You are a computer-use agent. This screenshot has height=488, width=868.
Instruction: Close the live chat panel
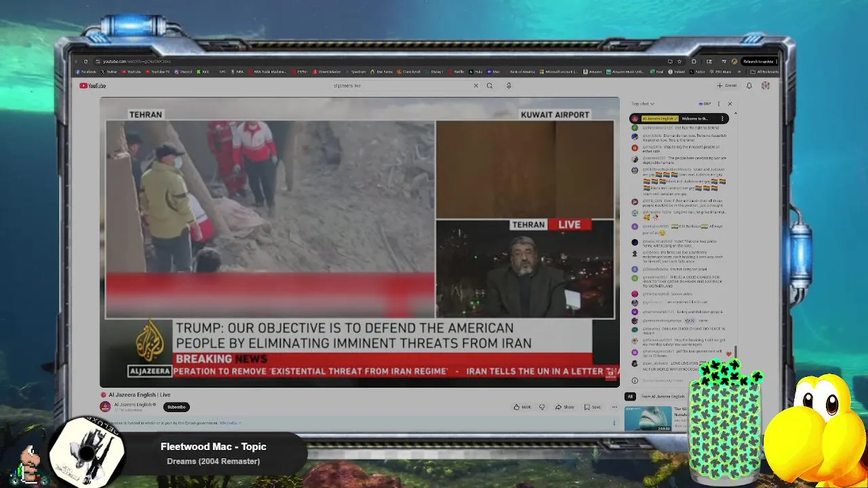point(730,104)
